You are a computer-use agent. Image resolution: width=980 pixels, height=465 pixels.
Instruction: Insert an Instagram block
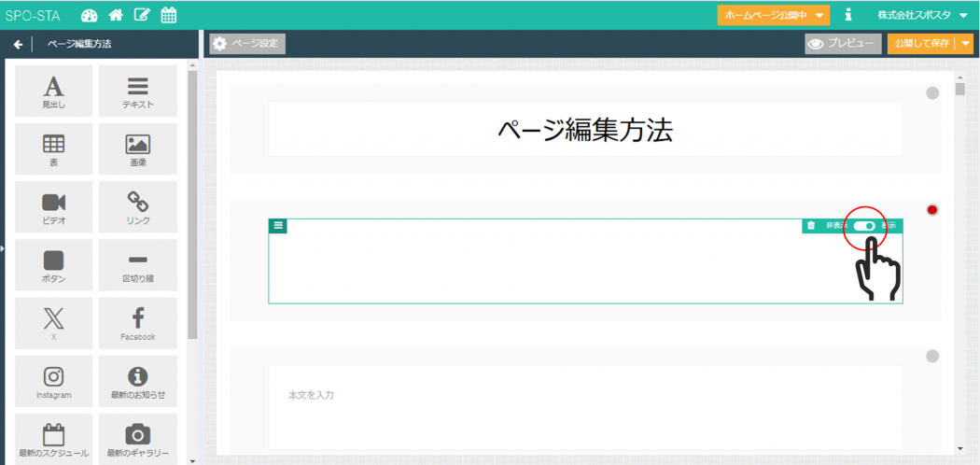(54, 381)
